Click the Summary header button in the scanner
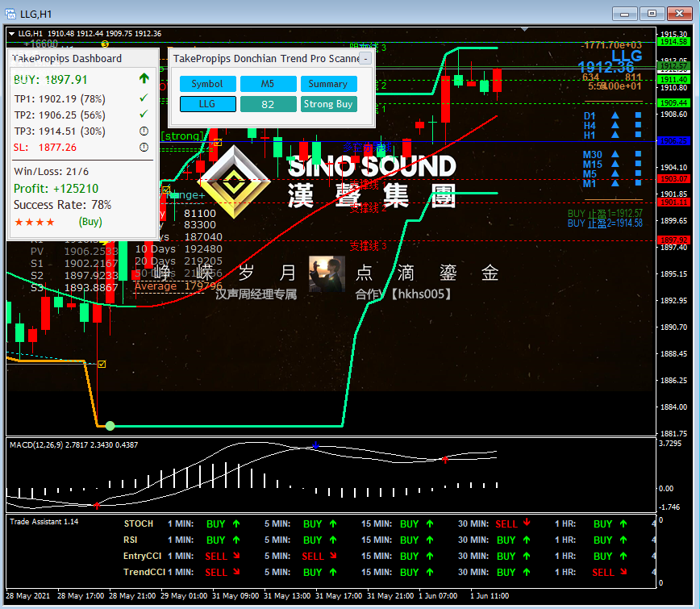The width and height of the screenshot is (700, 609). (x=328, y=84)
